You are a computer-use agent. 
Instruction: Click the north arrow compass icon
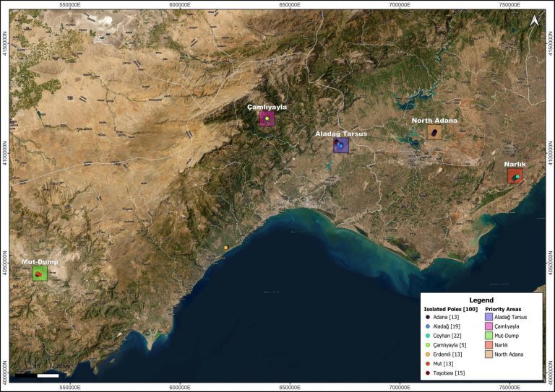click(x=533, y=22)
